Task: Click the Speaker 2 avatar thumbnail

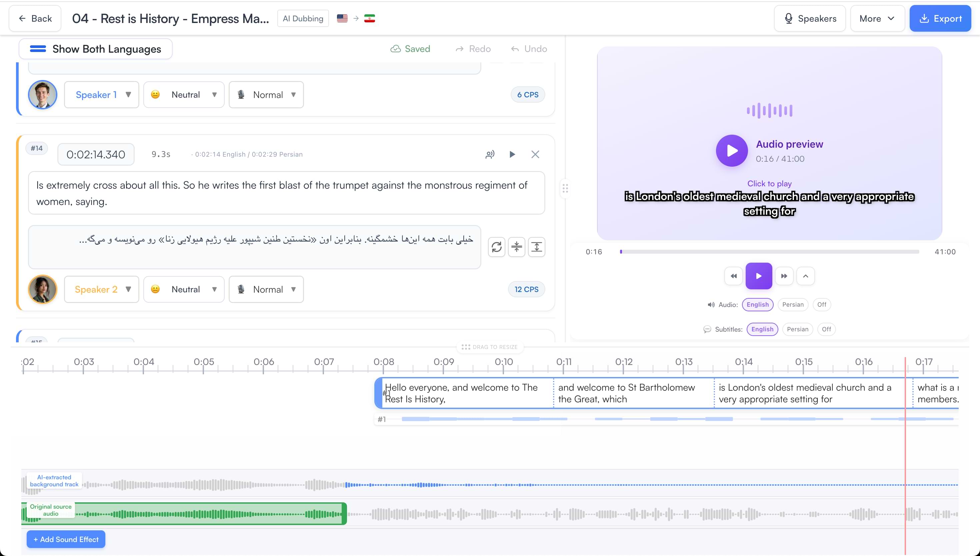Action: [42, 289]
